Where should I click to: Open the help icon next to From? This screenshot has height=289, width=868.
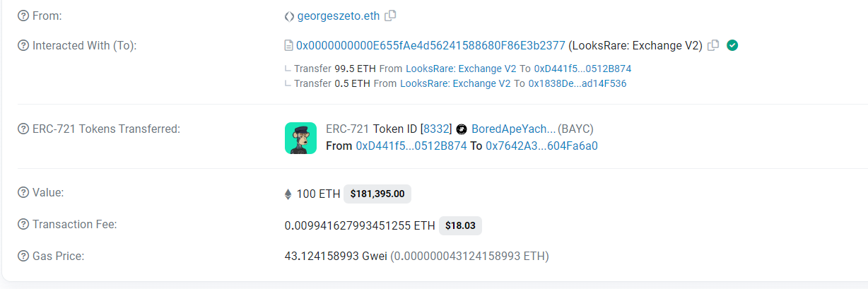pos(23,16)
